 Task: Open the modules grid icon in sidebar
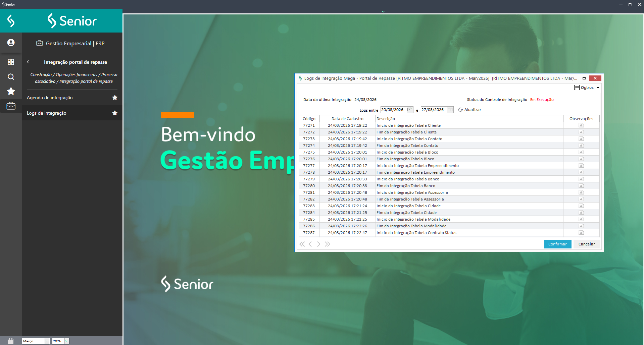(x=11, y=62)
